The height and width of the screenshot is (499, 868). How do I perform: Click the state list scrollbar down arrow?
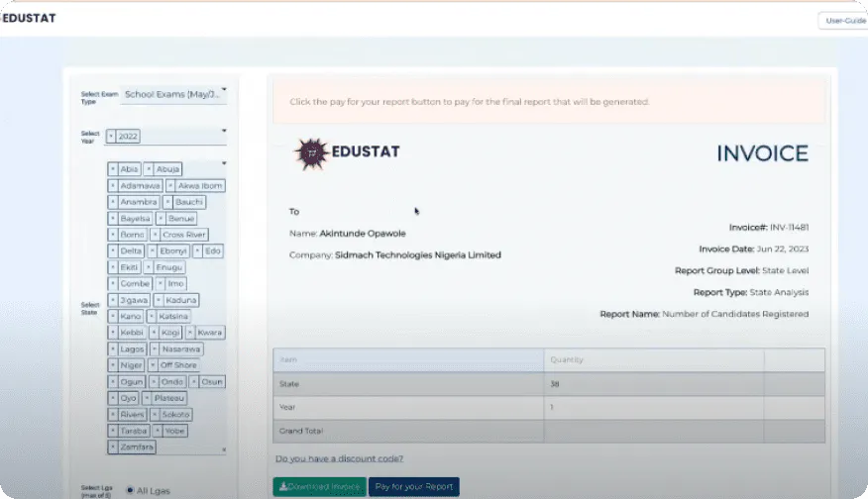pyautogui.click(x=224, y=449)
